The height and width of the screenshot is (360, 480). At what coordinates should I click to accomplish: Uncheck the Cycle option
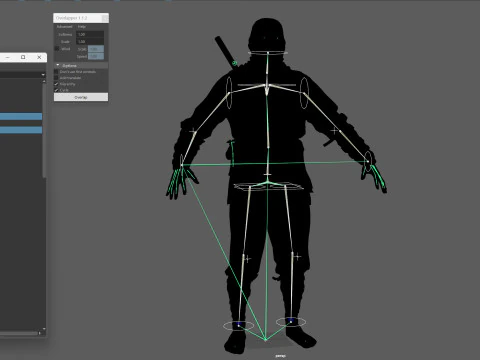coord(56,90)
